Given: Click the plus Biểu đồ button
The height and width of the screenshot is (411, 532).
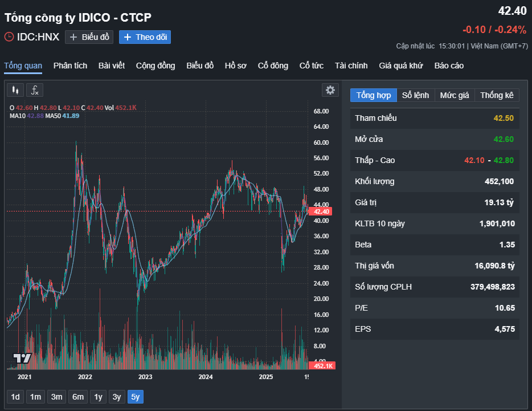Looking at the screenshot, I should point(89,37).
